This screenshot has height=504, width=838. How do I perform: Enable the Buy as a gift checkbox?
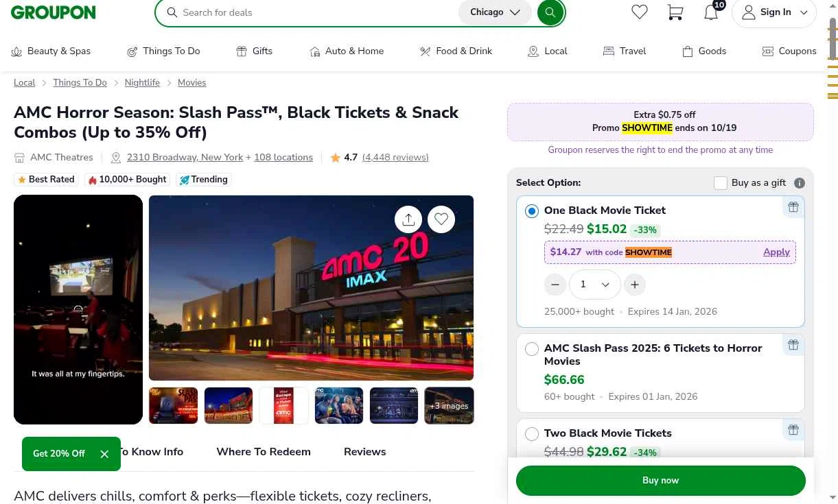pyautogui.click(x=721, y=183)
